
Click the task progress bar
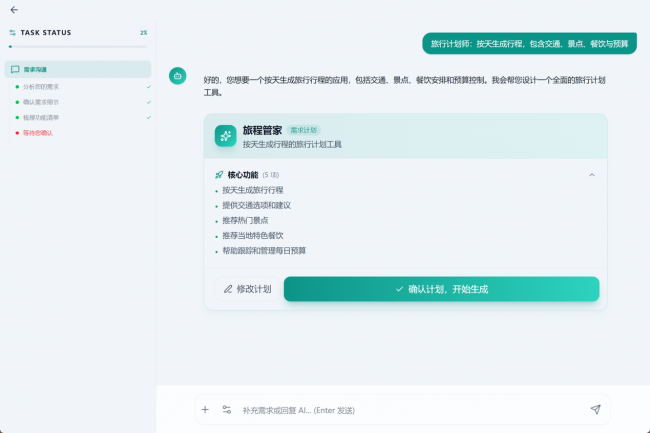point(78,46)
